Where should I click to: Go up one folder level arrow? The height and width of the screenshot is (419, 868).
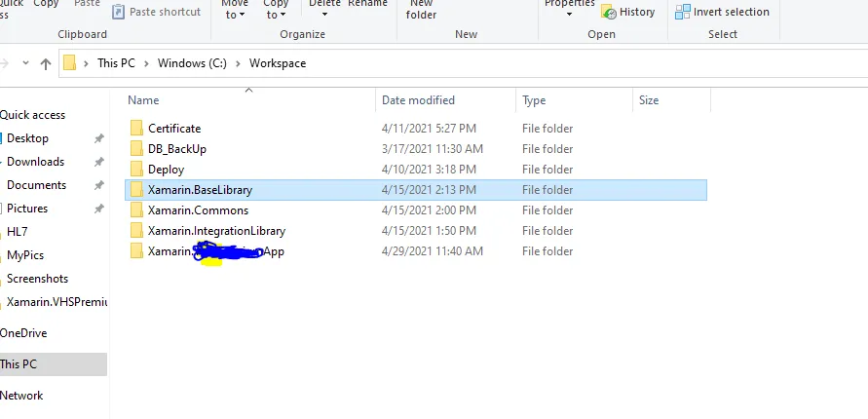pyautogui.click(x=46, y=63)
